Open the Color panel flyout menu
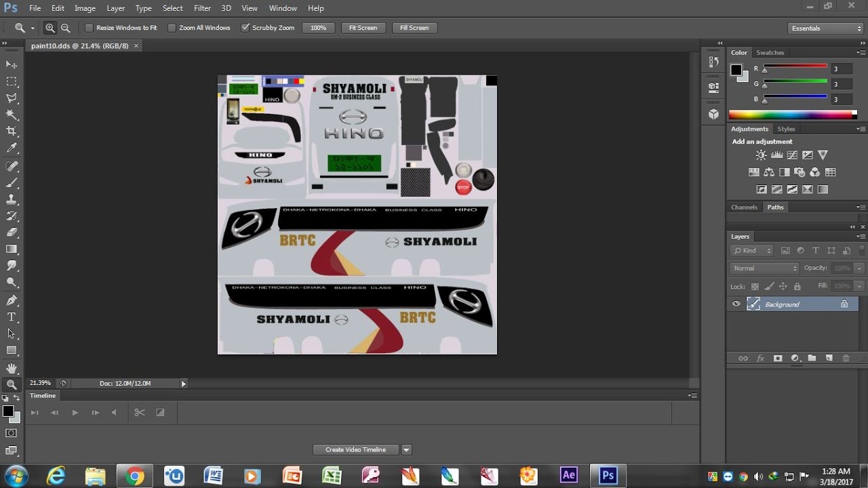The width and height of the screenshot is (868, 488). pos(861,52)
